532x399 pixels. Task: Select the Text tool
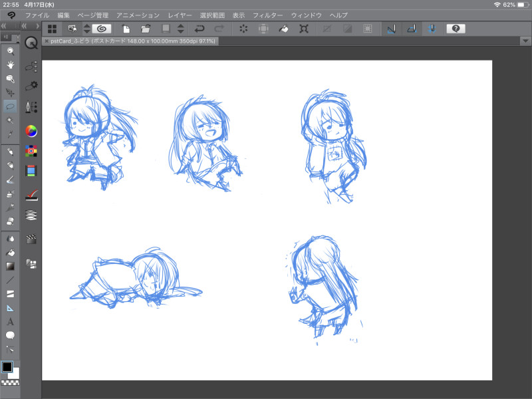(x=11, y=322)
